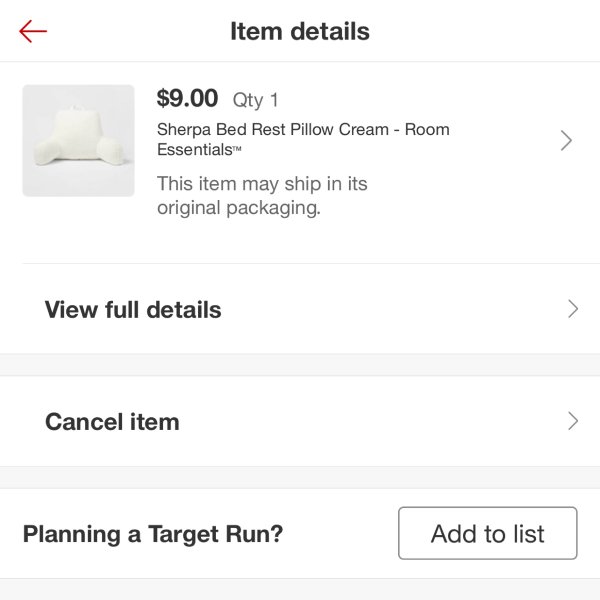The height and width of the screenshot is (600, 600).
Task: Tap the Item details header title
Action: coord(300,31)
